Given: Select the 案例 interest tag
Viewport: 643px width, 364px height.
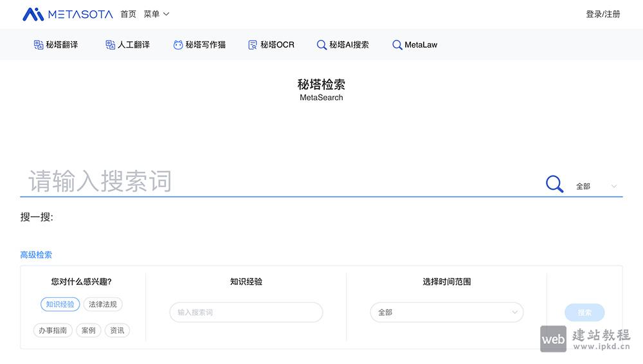Looking at the screenshot, I should tap(89, 331).
